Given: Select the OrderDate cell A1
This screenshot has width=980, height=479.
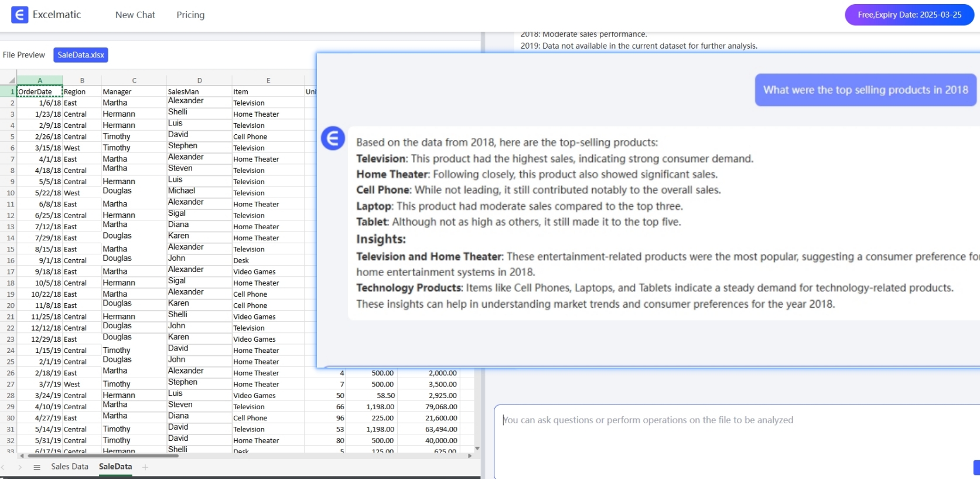Looking at the screenshot, I should (39, 91).
